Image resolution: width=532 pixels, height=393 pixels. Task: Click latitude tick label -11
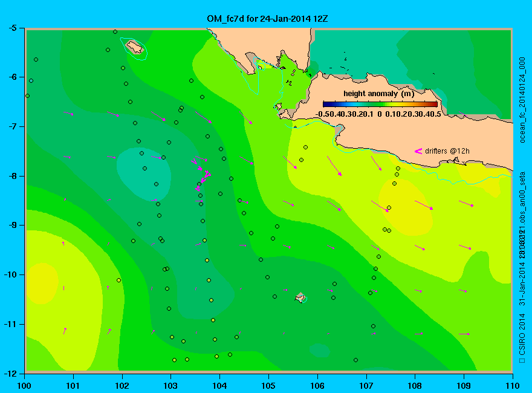click(10, 324)
